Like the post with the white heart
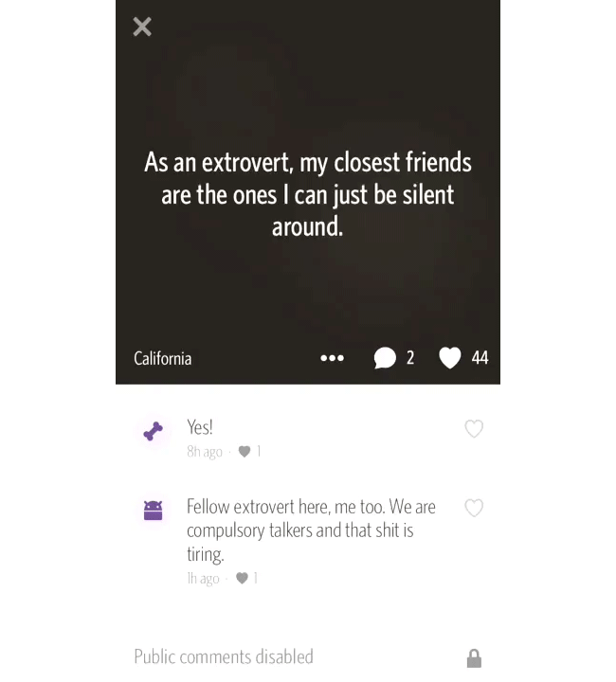616x682 pixels. click(x=449, y=358)
